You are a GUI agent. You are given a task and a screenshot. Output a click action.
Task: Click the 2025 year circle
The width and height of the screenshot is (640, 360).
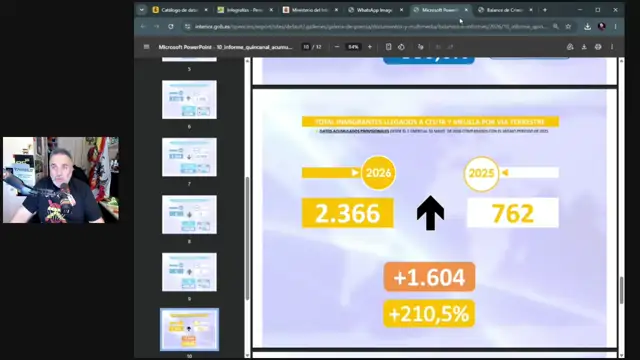click(x=481, y=173)
